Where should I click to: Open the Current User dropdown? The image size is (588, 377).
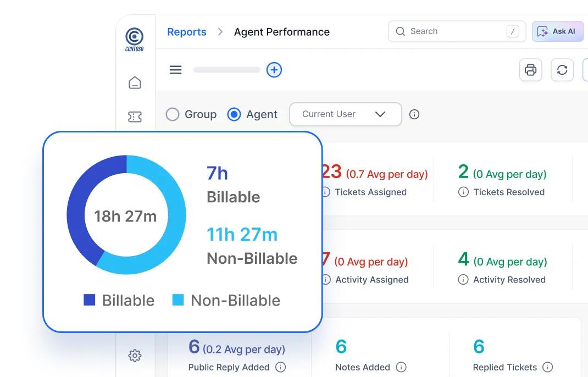(345, 114)
